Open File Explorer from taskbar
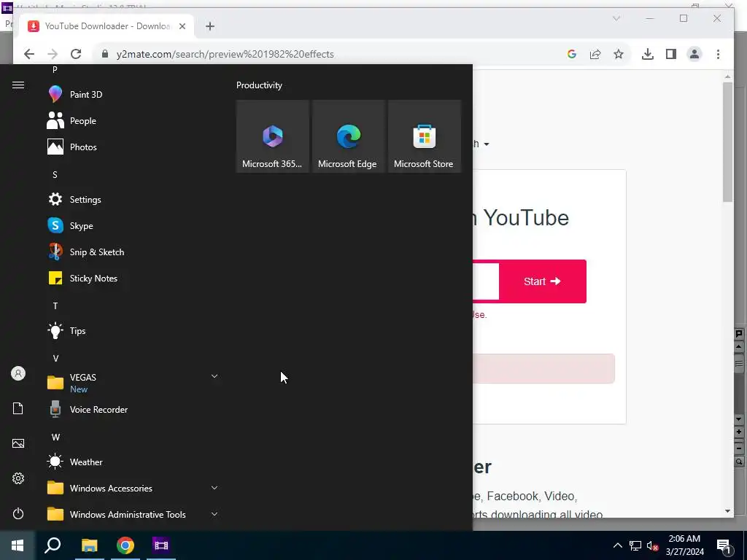This screenshot has width=747, height=560. click(89, 545)
